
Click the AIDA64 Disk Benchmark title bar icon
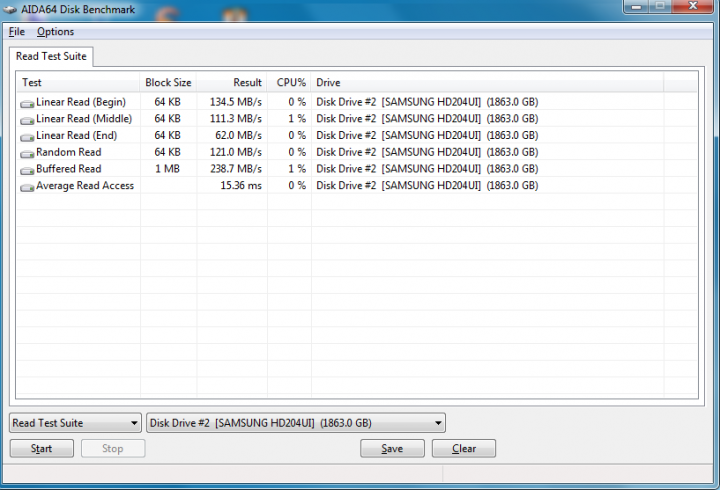pos(10,10)
